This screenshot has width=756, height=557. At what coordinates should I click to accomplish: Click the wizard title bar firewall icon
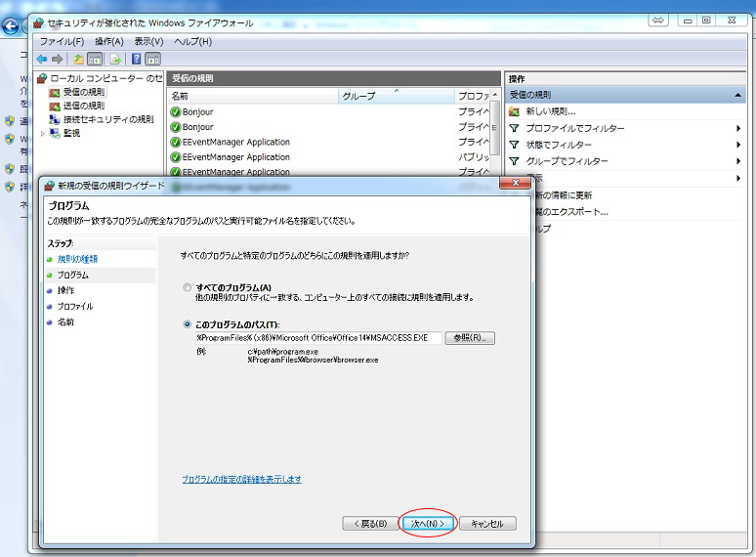[x=49, y=186]
